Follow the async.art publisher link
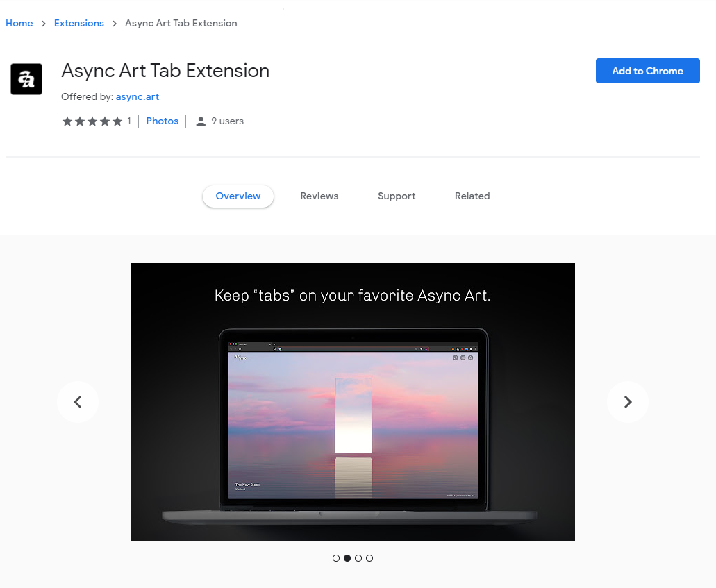 click(138, 96)
